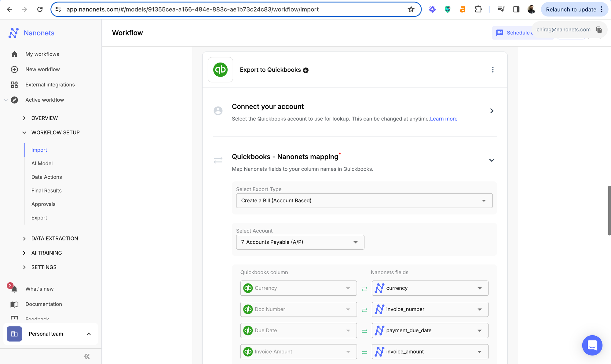Screen dimensions: 611x364
Task: Collapse the Quickbooks - Nanonets mapping section
Action: pos(492,160)
